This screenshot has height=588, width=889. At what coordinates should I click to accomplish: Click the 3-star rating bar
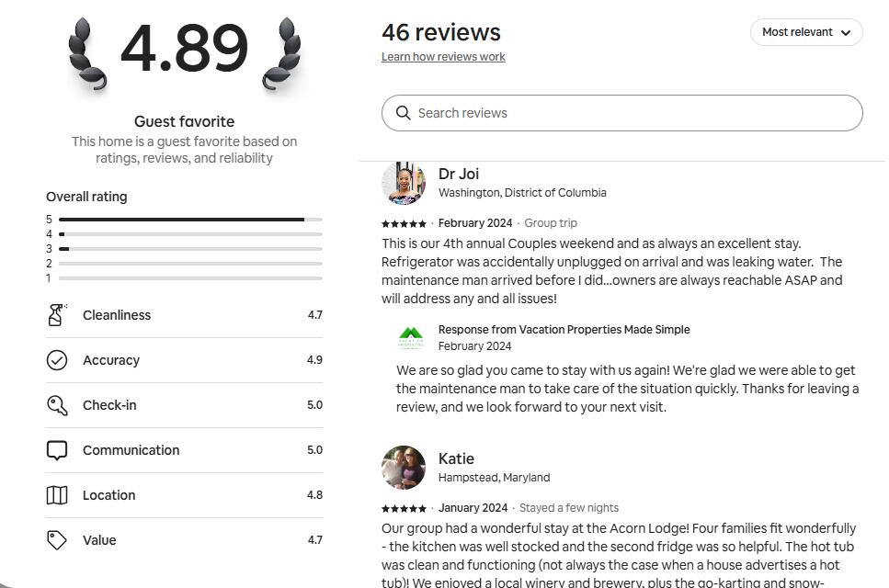(190, 249)
